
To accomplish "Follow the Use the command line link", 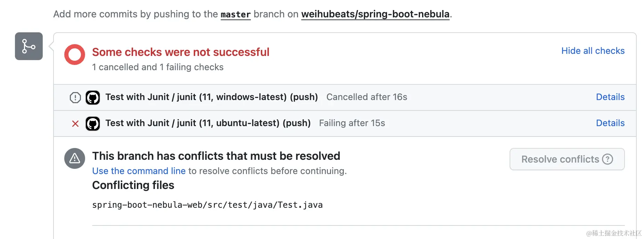I will 139,171.
